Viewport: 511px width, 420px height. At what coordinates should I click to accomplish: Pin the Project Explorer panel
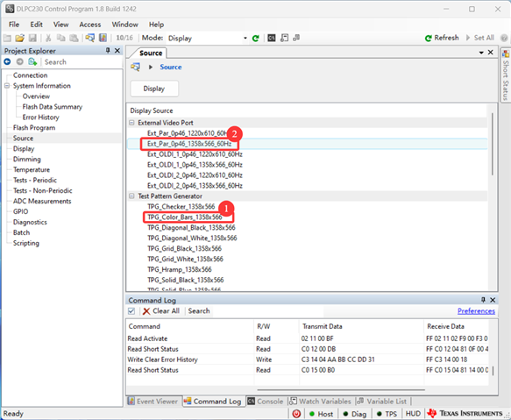point(108,51)
